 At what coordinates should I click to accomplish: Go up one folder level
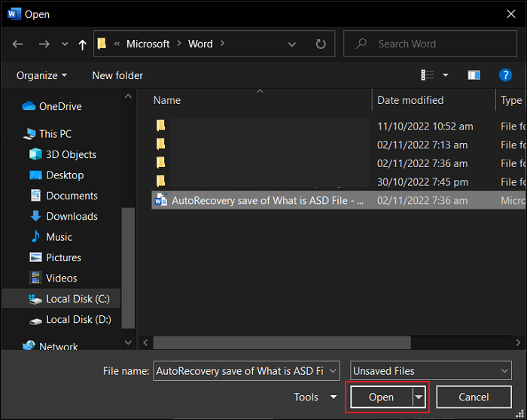pos(82,44)
